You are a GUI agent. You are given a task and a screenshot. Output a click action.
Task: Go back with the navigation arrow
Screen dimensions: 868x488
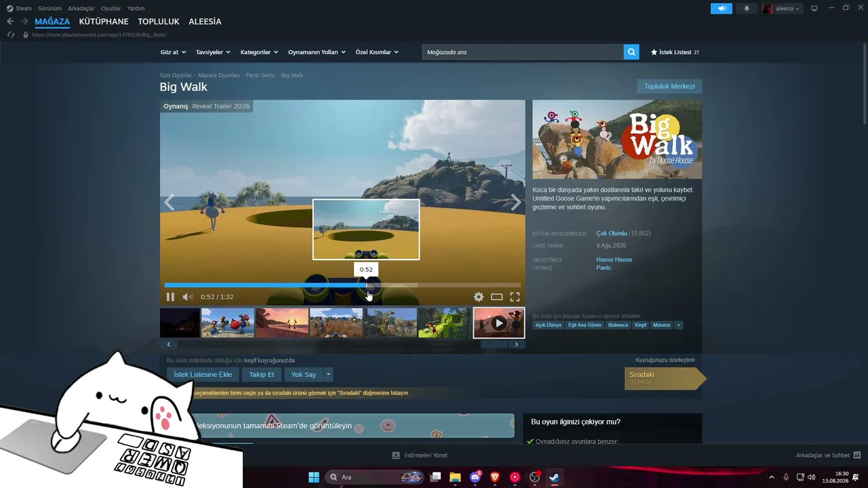click(10, 22)
